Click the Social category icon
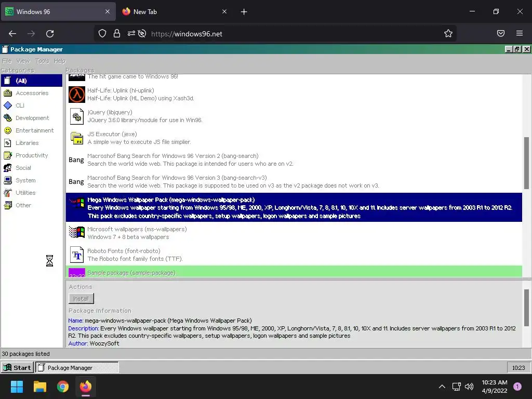The image size is (532, 399). coord(7,168)
